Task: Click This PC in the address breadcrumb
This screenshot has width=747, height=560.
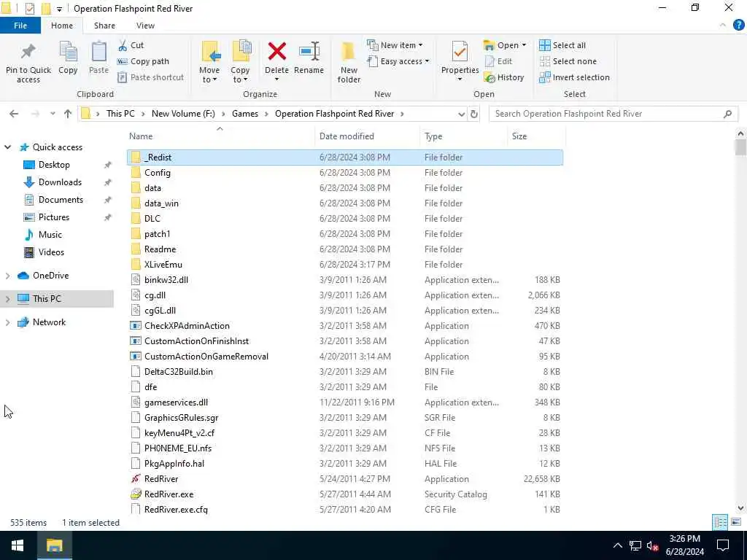Action: (x=120, y=114)
